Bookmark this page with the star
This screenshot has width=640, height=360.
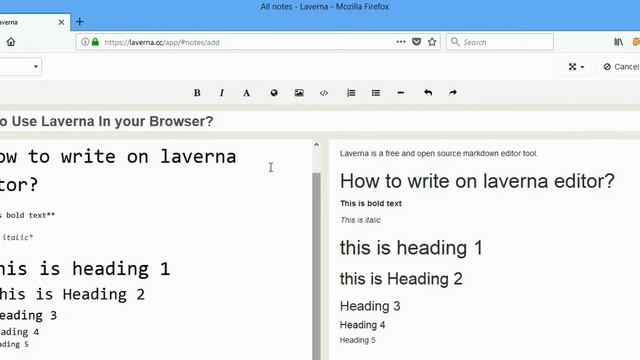pyautogui.click(x=432, y=42)
